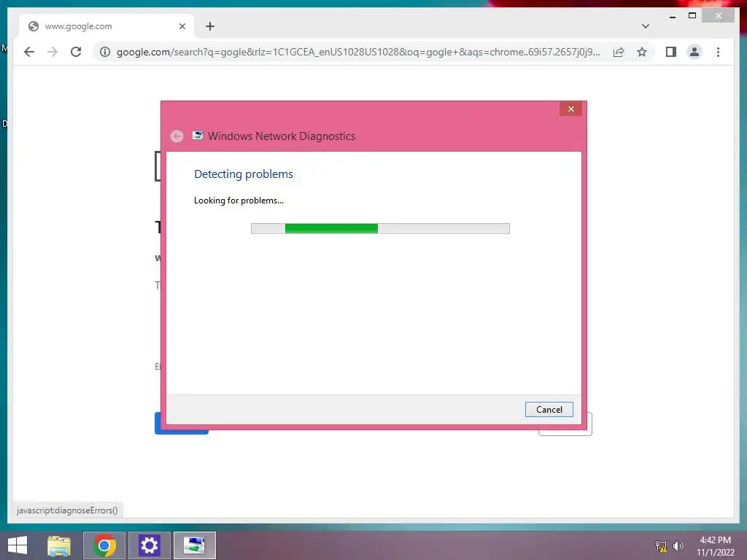Open File Explorer from taskbar

pos(59,545)
